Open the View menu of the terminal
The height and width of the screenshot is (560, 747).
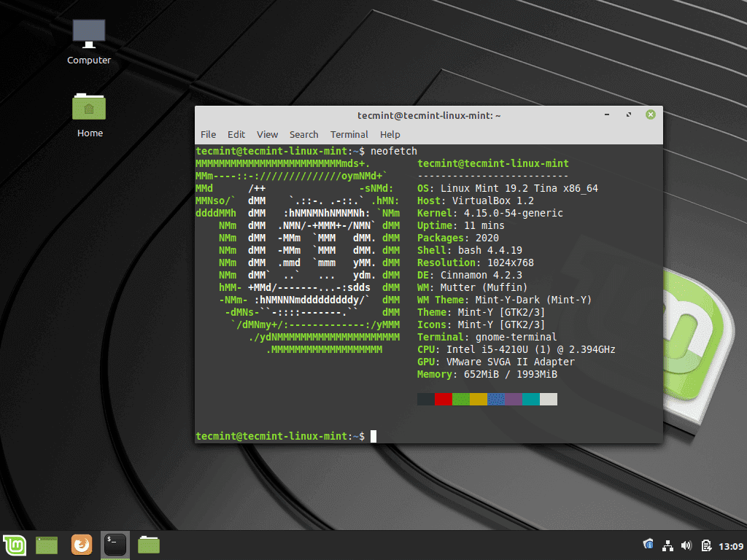click(267, 134)
